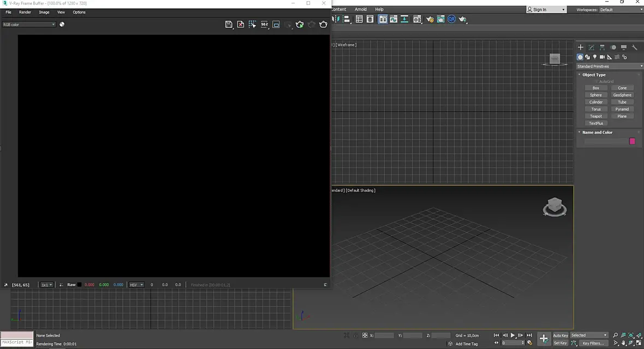Screen dimensions: 644x349
Task: Click the GeoSphere button
Action: 622,95
